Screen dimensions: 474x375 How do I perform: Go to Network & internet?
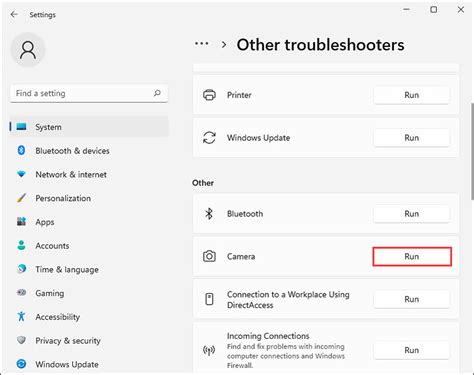(x=89, y=174)
